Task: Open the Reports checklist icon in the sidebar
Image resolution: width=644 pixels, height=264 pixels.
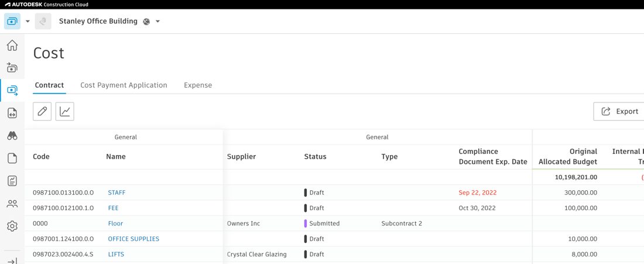Action: 12,181
